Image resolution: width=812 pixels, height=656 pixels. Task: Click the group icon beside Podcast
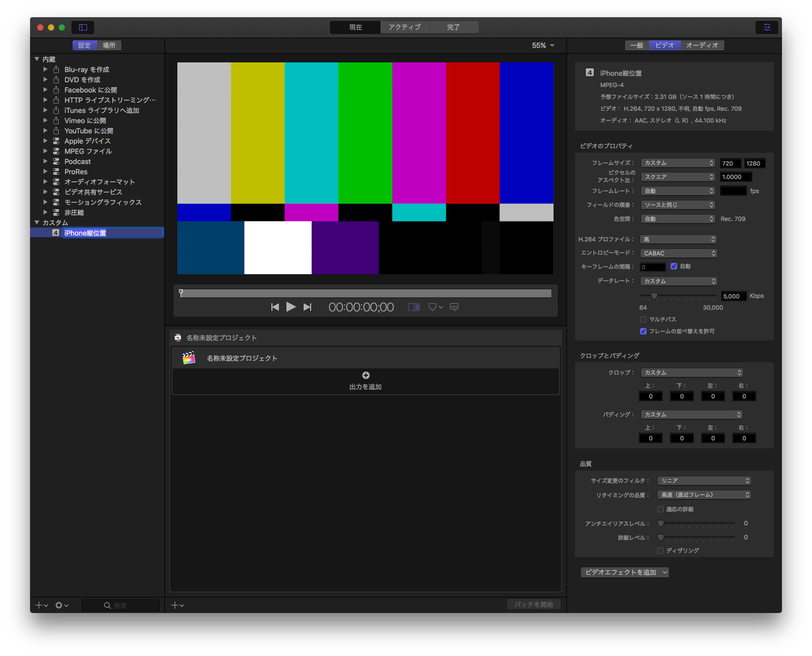(x=56, y=161)
